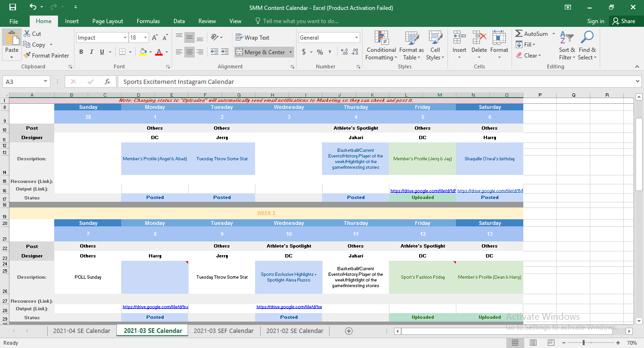Cut the selected cells
Viewport: 644px width, 348px height.
pyautogui.click(x=32, y=33)
